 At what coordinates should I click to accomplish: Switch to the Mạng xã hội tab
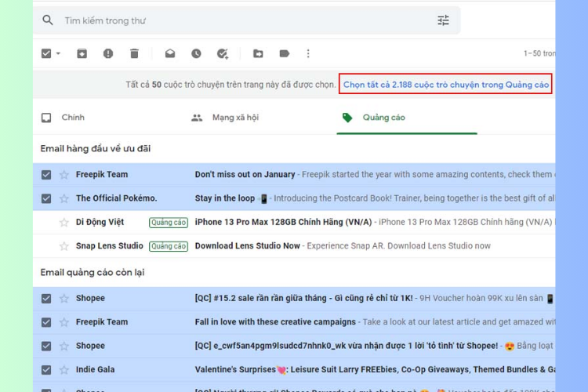pos(234,118)
